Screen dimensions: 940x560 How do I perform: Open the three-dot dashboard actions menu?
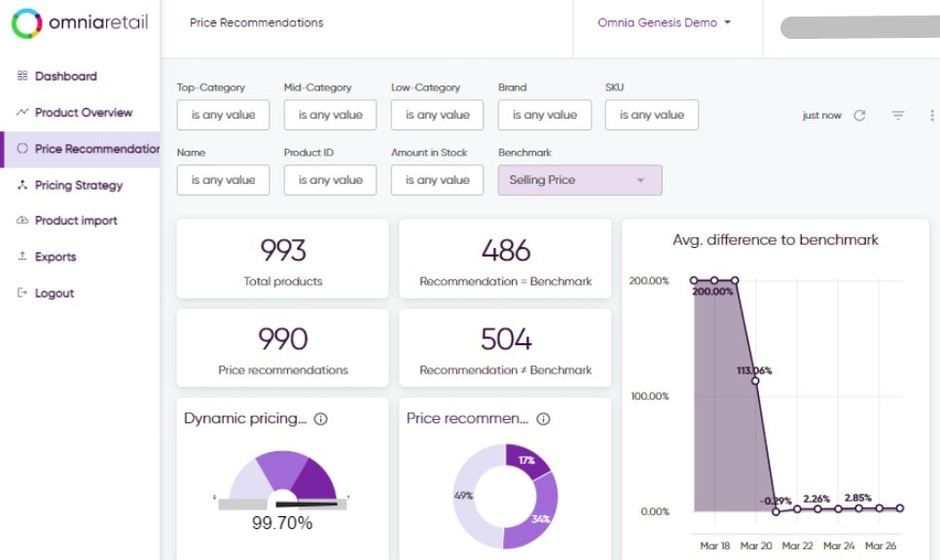(931, 115)
